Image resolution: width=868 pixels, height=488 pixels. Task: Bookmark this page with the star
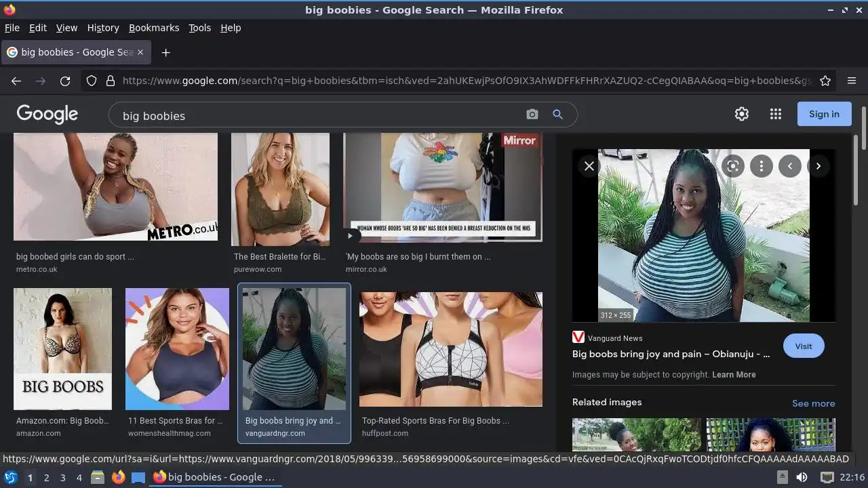coord(825,81)
